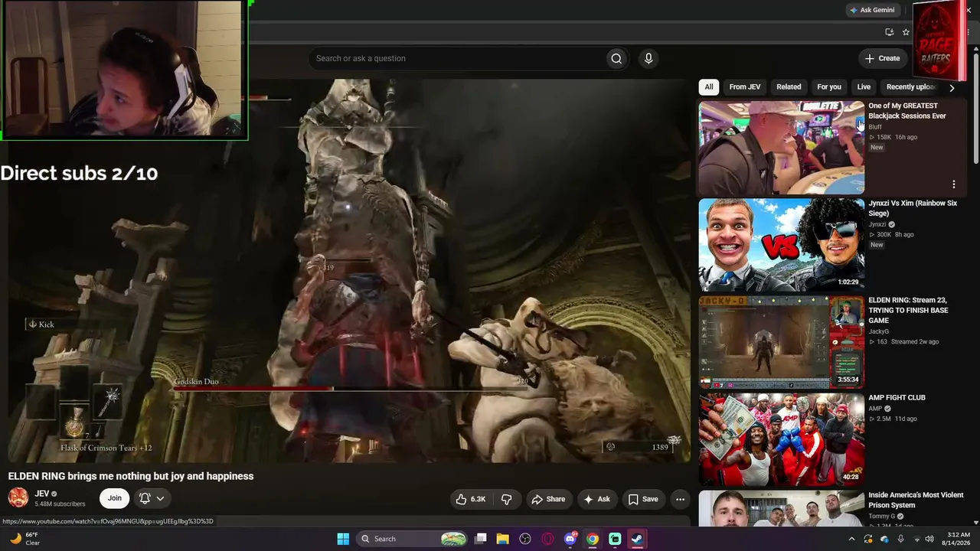Visit the Bluff channel name
Screen dimensions: 980x551
click(x=875, y=127)
